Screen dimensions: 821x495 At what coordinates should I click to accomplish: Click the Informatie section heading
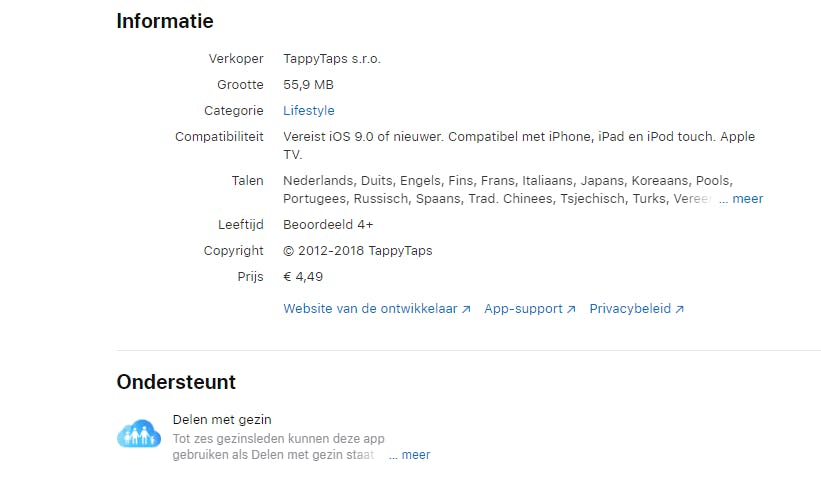point(165,21)
